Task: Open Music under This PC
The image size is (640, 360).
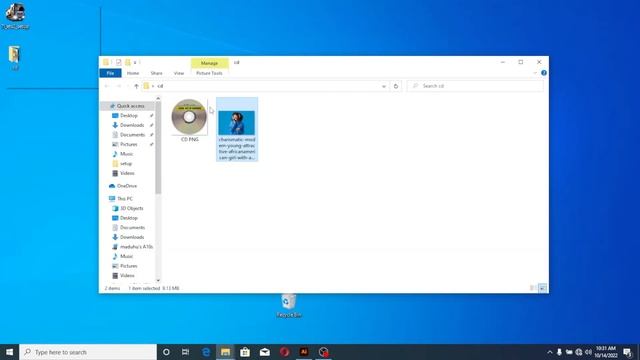Action: pos(126,256)
